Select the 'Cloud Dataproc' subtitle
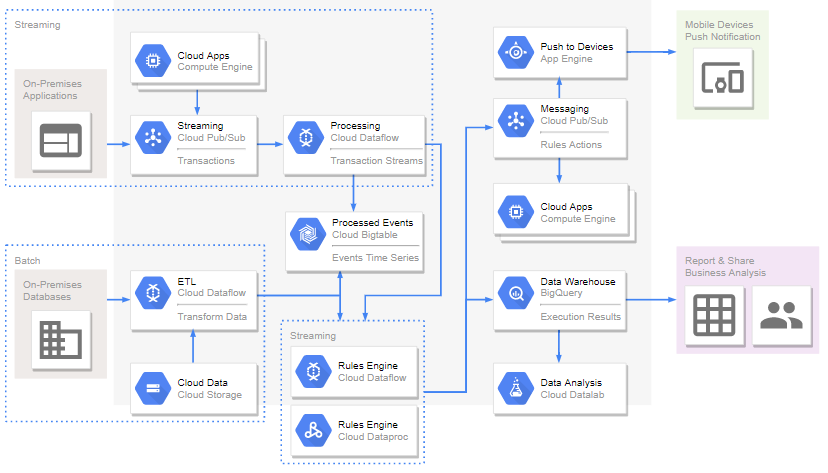Viewport: 828px width, 473px height. click(373, 437)
